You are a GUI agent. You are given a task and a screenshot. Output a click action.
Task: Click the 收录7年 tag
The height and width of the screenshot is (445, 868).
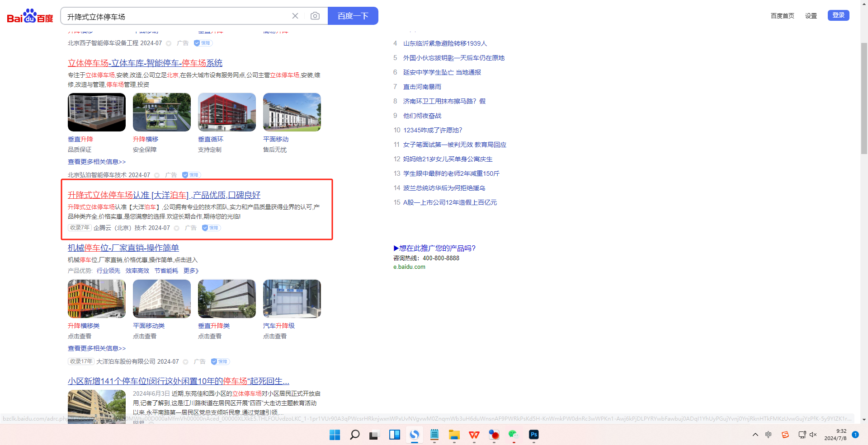point(80,228)
